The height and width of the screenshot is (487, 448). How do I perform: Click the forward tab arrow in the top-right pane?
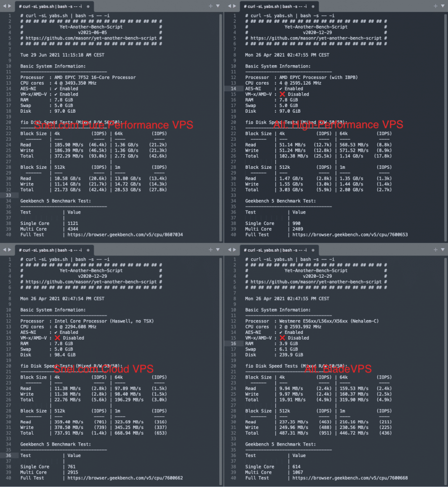tap(234, 6)
